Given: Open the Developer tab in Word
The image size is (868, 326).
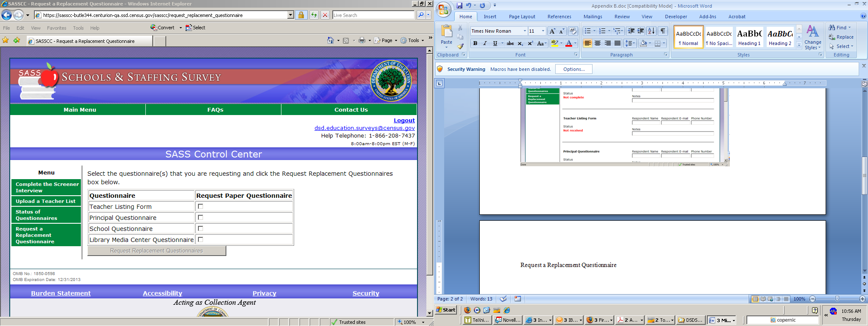Looking at the screenshot, I should click(676, 17).
